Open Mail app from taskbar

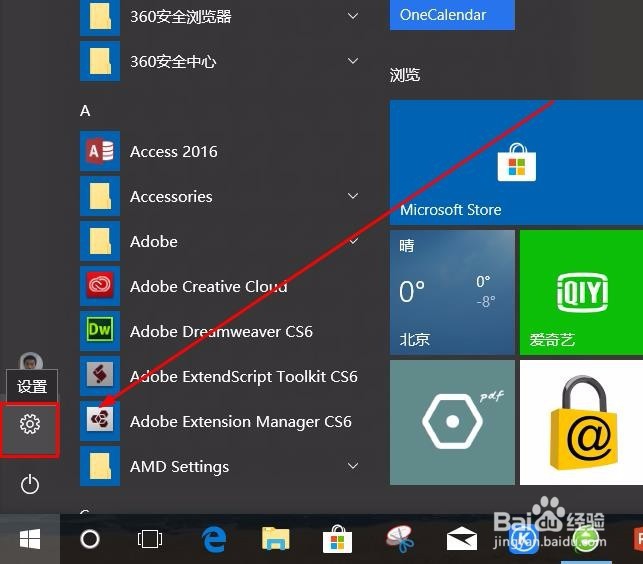(461, 539)
